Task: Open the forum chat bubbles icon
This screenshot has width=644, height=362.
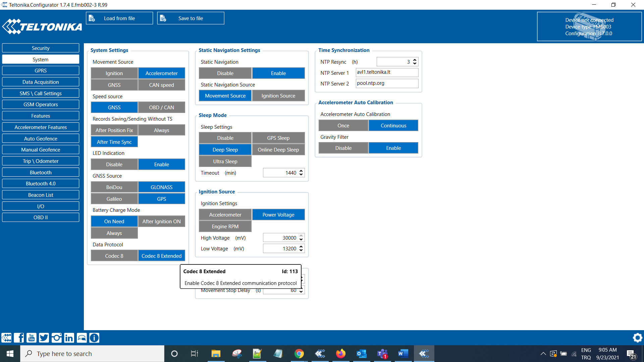Action: (x=82, y=338)
